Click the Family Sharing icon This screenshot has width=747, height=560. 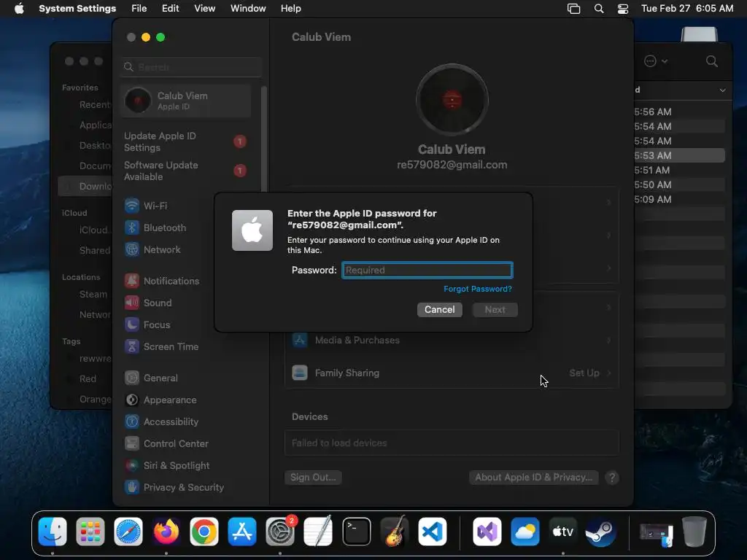pyautogui.click(x=300, y=373)
